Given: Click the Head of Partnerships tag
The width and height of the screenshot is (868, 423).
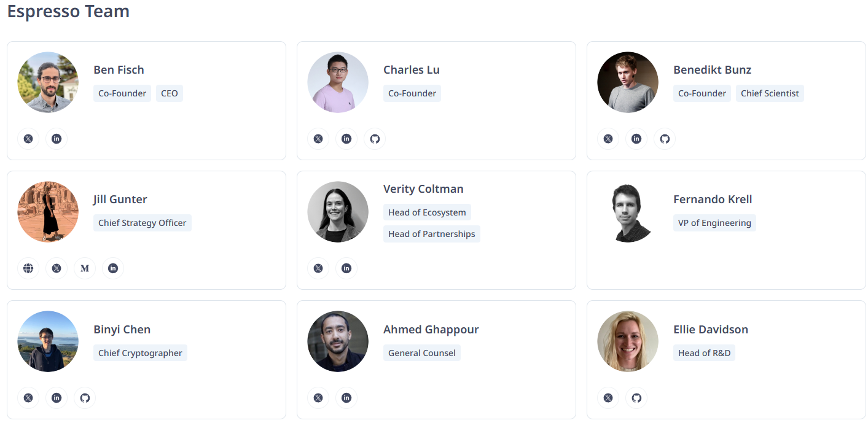Looking at the screenshot, I should [x=431, y=234].
